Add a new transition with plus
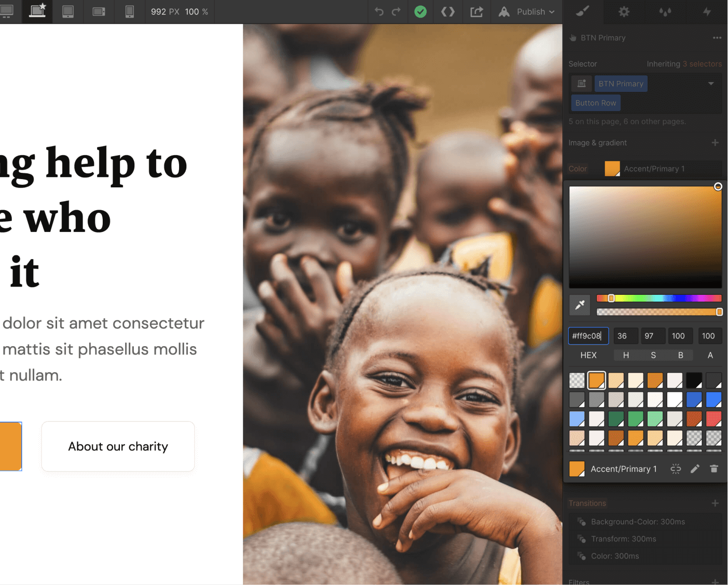The image size is (728, 585). coord(715,503)
